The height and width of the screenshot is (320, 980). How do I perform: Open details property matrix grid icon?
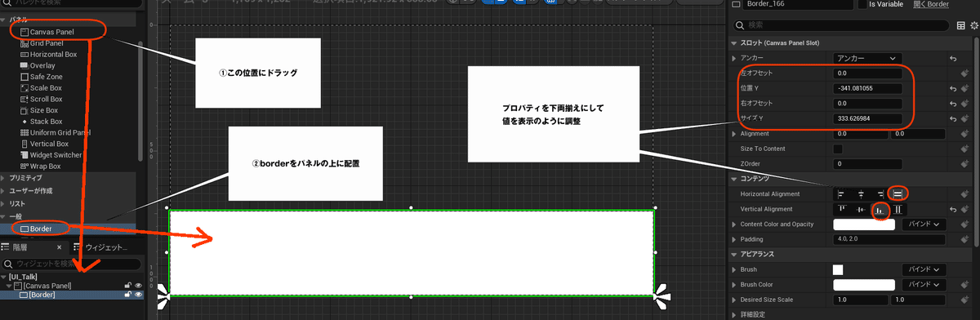961,25
